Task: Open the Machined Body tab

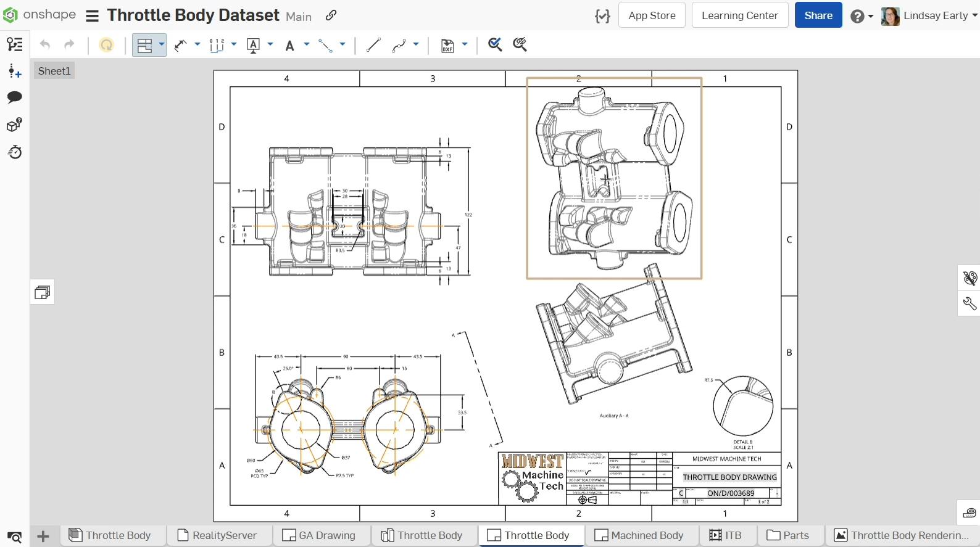Action: coord(640,535)
